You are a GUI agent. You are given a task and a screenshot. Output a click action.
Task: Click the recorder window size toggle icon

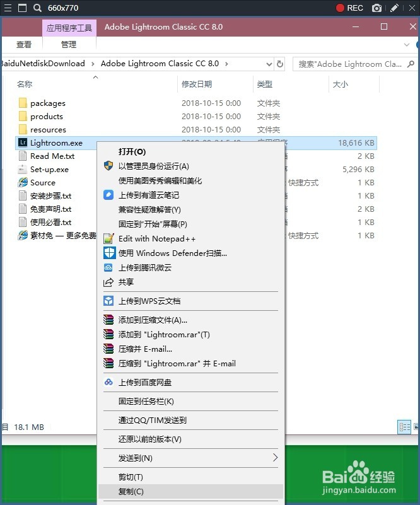click(23, 8)
